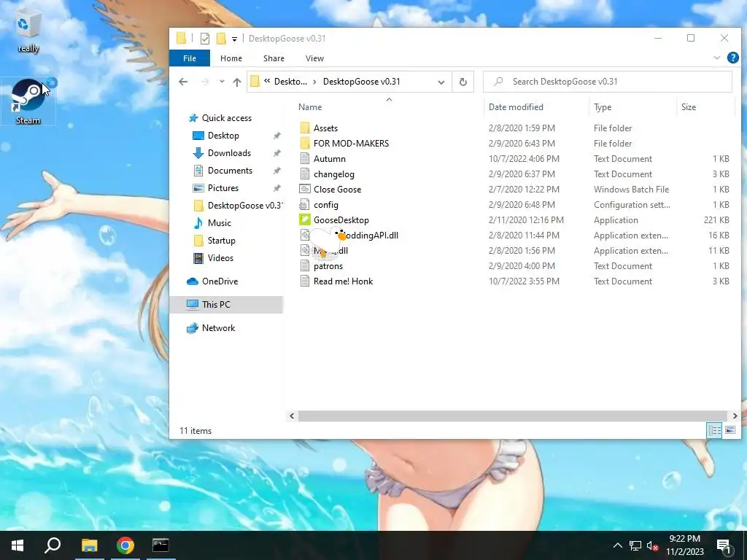747x560 pixels.
Task: Select the patrons text file icon
Action: coord(305,265)
